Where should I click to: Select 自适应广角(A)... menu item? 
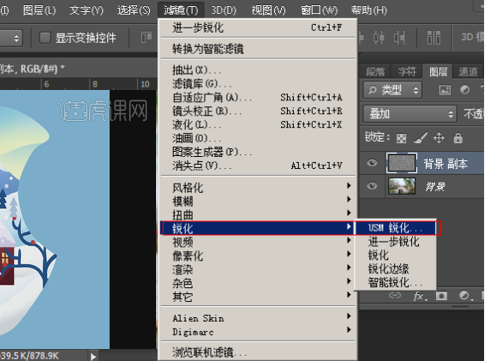point(257,97)
